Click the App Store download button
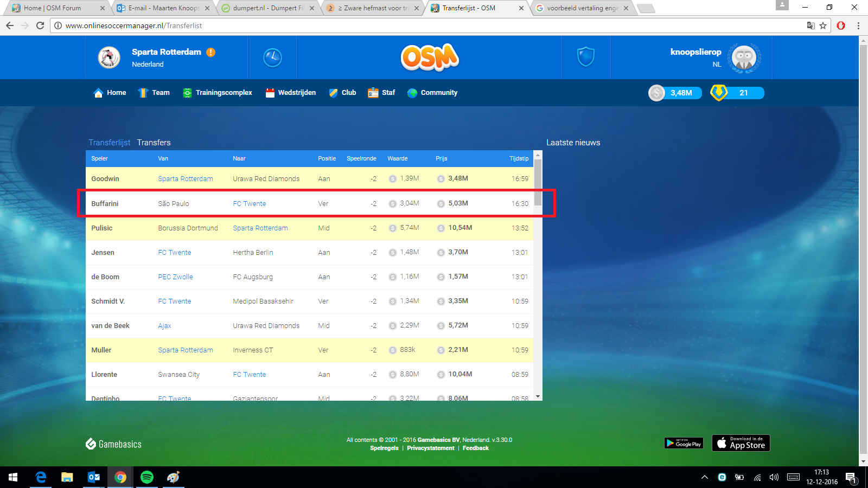 click(741, 443)
